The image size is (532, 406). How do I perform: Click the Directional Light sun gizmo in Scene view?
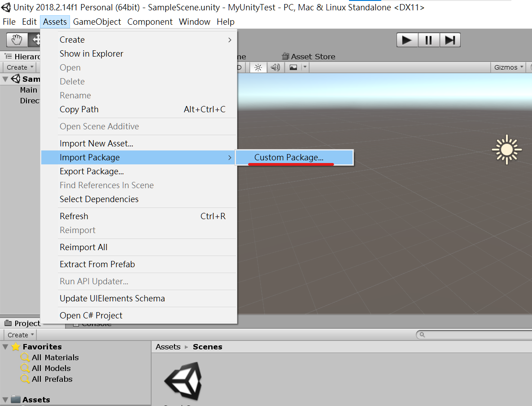coord(506,150)
